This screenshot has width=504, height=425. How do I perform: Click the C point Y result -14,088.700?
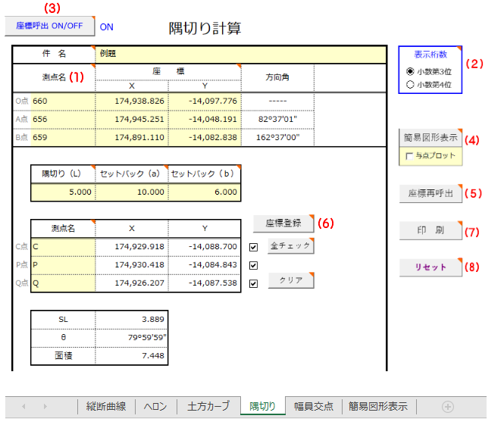click(205, 247)
